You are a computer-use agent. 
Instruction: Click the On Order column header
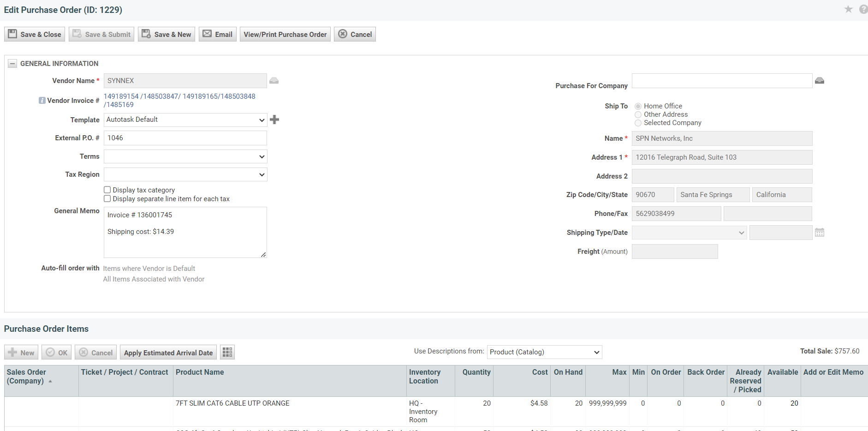click(666, 381)
